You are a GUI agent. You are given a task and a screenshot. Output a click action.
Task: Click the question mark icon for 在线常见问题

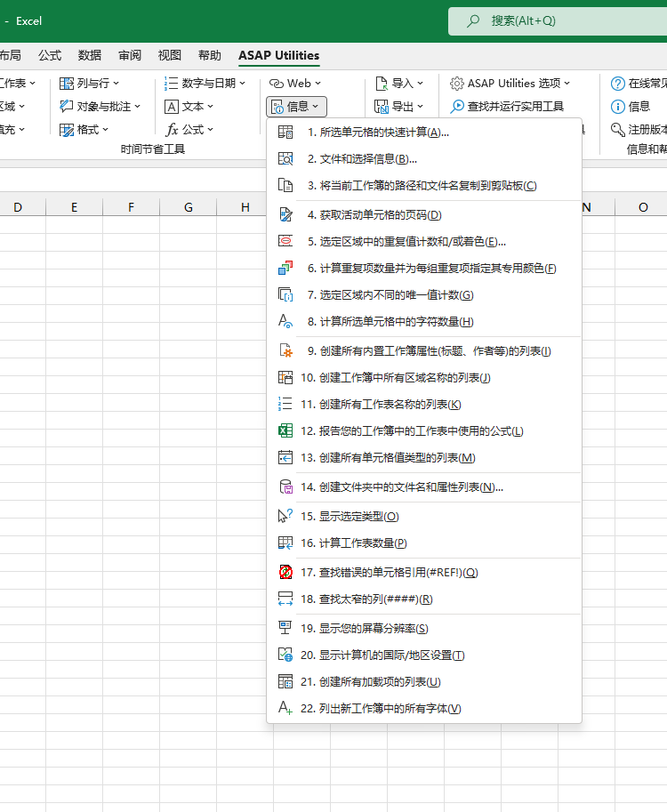618,84
